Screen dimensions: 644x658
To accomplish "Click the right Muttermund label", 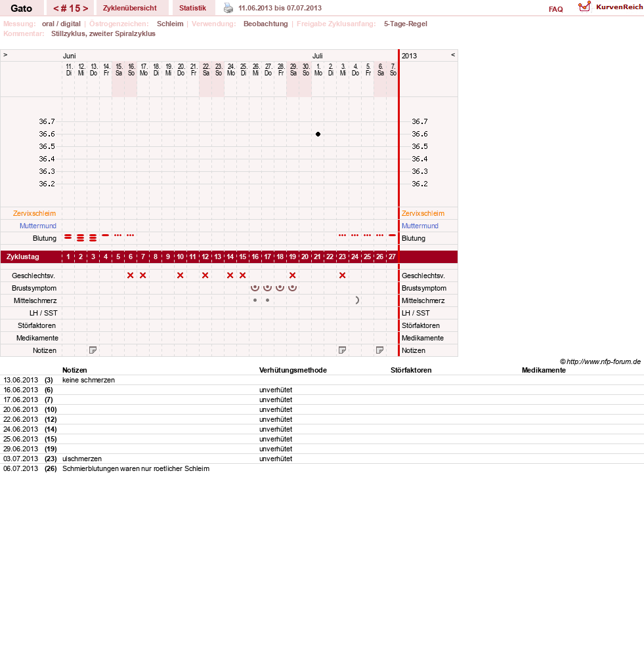I will pos(420,226).
